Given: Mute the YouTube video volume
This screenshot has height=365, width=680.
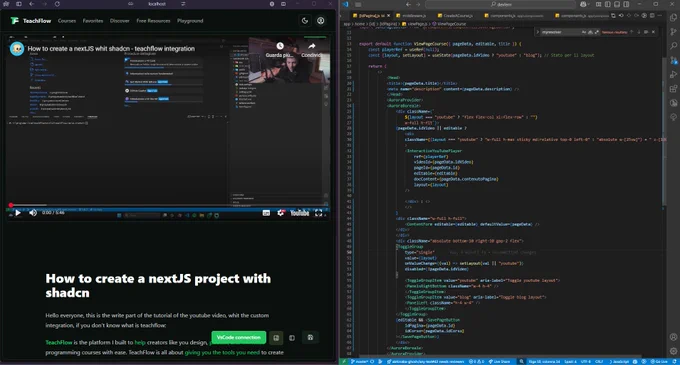Looking at the screenshot, I should point(33,213).
